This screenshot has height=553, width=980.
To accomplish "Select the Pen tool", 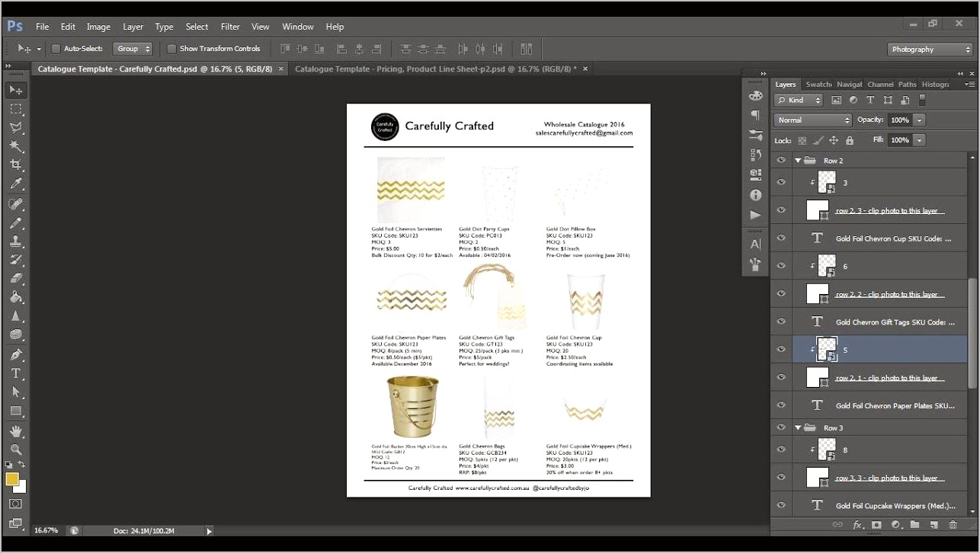I will (x=16, y=354).
